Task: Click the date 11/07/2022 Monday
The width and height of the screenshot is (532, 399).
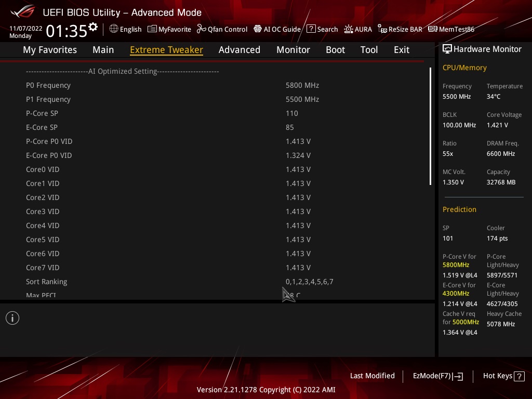Action: [x=25, y=32]
